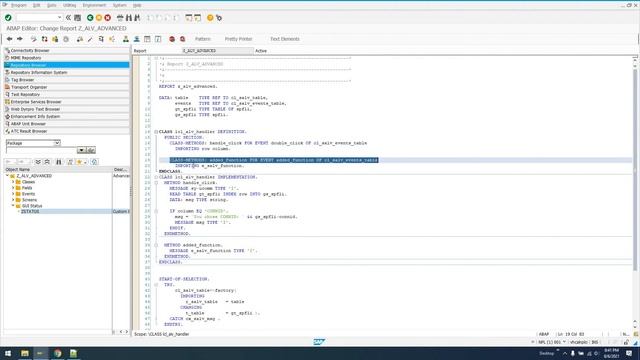Click the Save disk icon in top toolbar
Viewport: 640px width, 360px height.
(x=78, y=18)
